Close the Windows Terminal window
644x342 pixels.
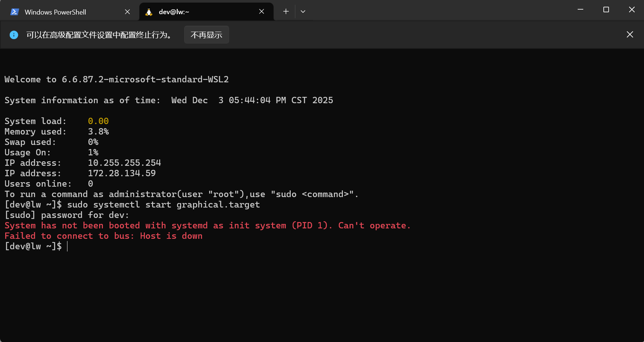632,10
